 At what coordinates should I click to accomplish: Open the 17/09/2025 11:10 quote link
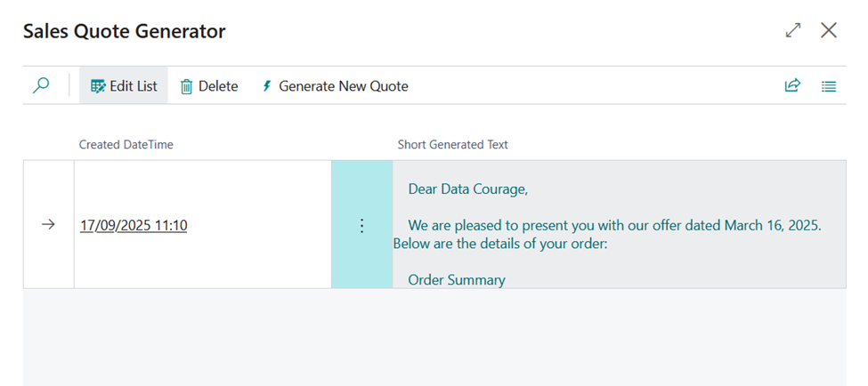tap(134, 225)
